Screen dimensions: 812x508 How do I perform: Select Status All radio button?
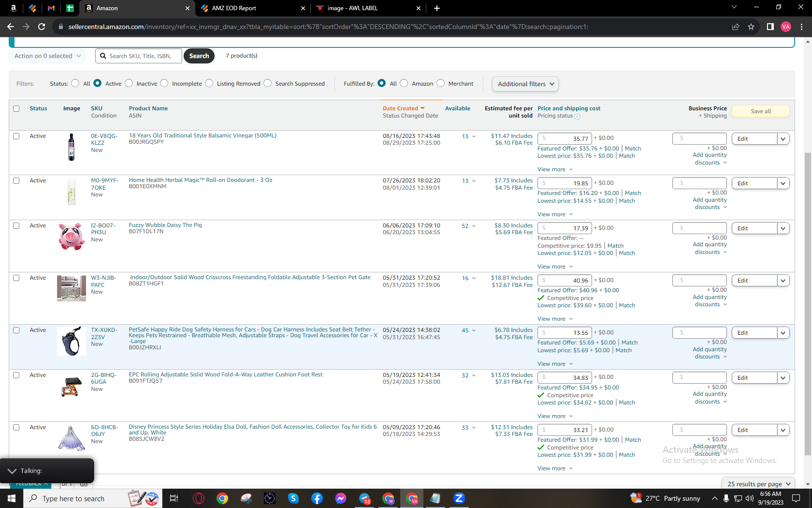[75, 83]
